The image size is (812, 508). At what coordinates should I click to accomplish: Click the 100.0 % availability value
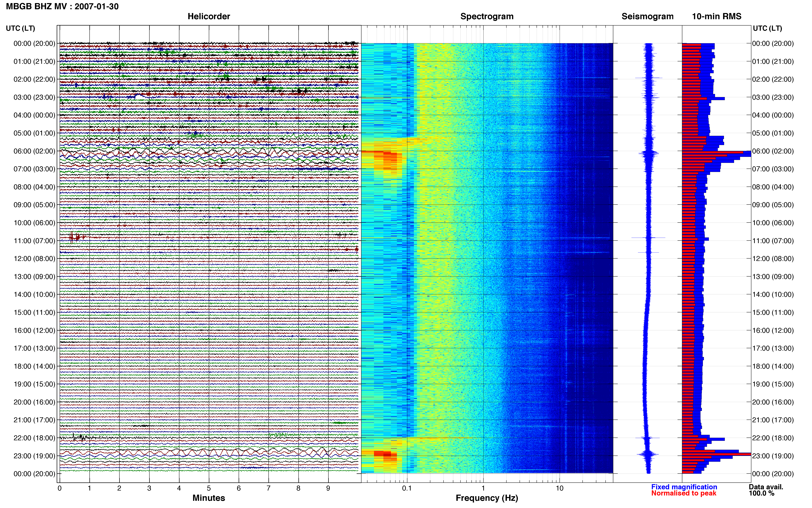(761, 493)
